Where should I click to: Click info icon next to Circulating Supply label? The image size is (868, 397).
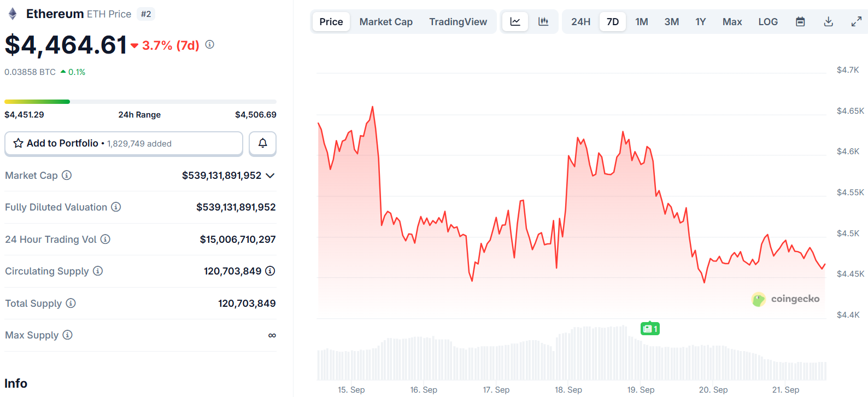point(98,271)
